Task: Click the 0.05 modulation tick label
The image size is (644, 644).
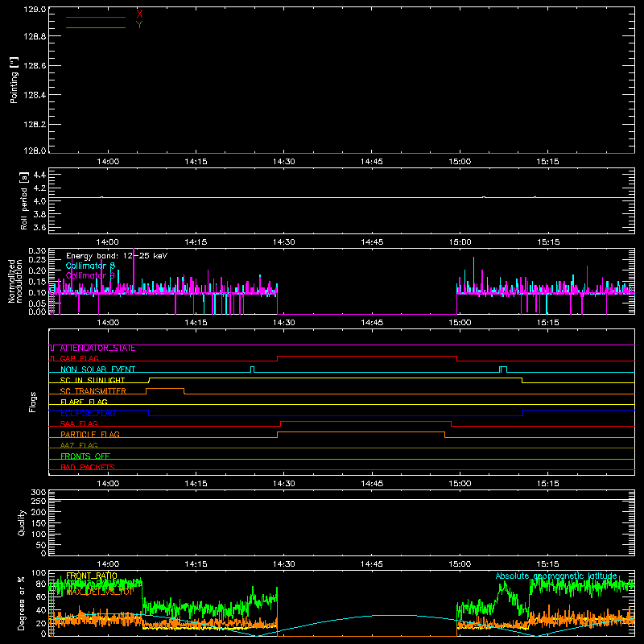Action: coord(37,303)
